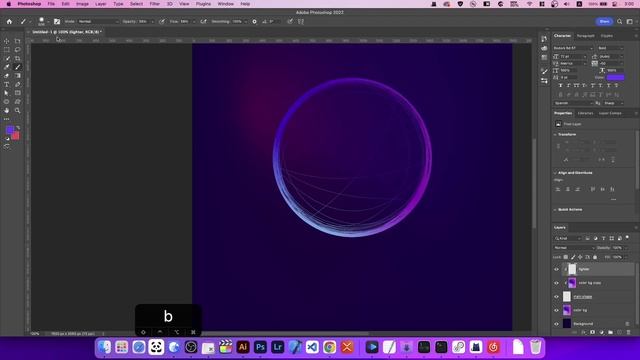
Task: Toggle lock all padlock icon
Action: pyautogui.click(x=595, y=257)
